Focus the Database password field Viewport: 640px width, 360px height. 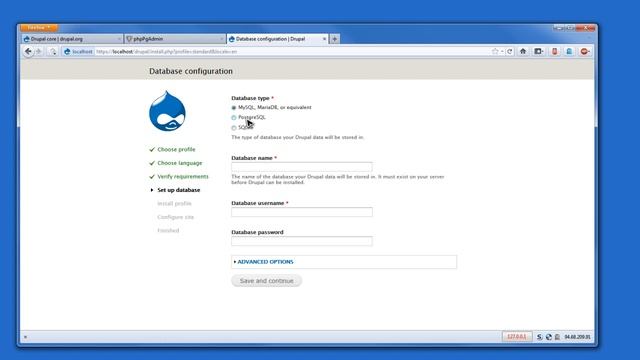[302, 241]
